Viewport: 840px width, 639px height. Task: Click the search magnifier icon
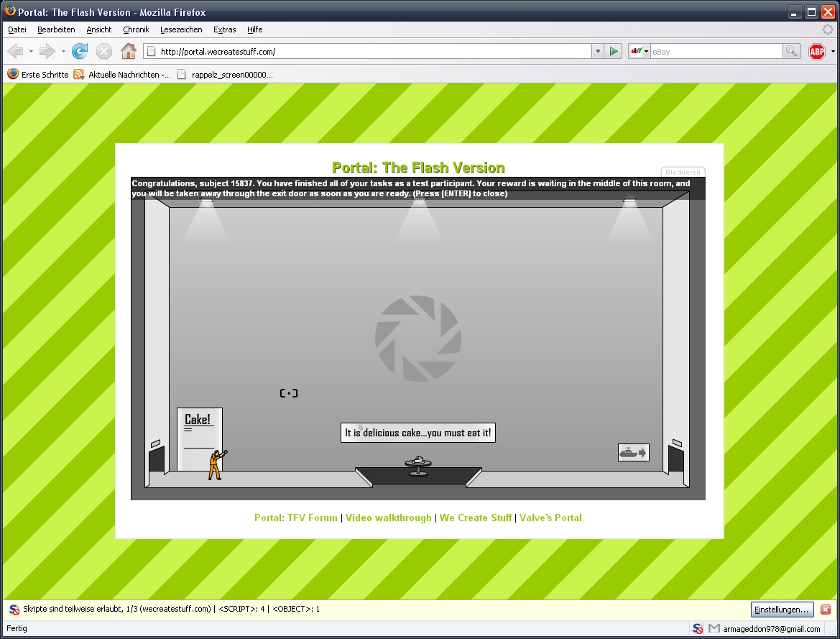(791, 51)
